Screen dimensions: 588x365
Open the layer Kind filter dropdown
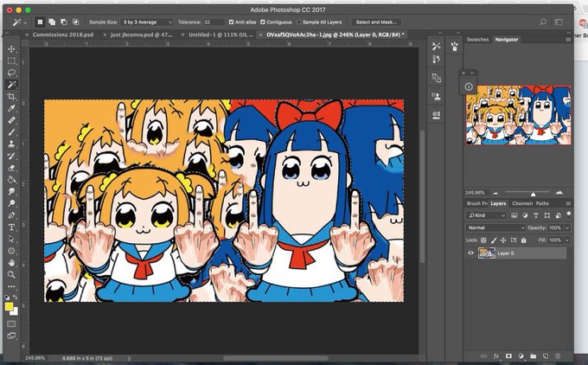486,215
